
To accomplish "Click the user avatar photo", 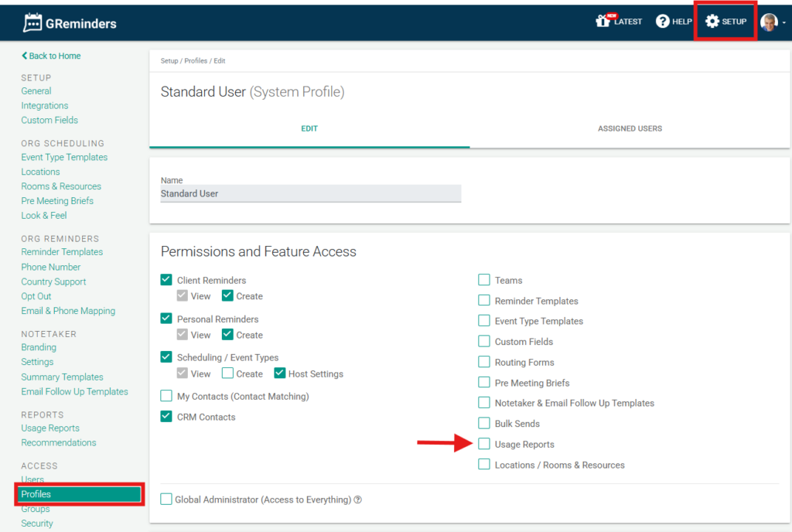I will click(x=769, y=22).
